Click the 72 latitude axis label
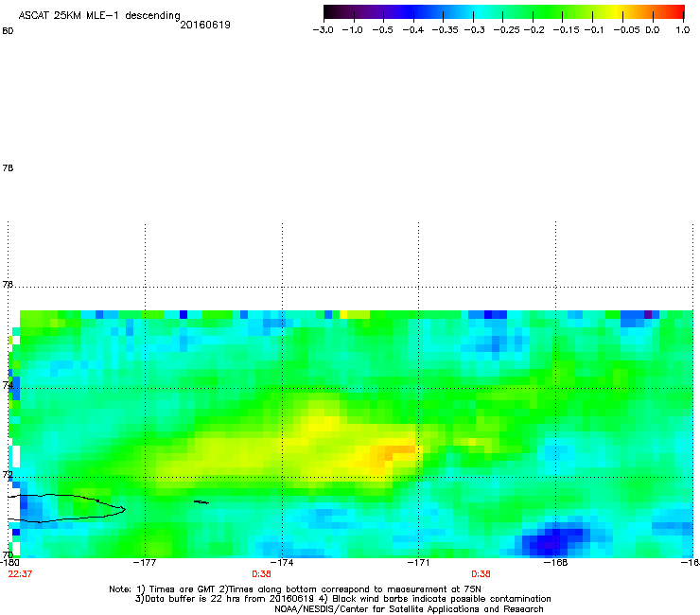This screenshot has width=700, height=615. [8, 474]
